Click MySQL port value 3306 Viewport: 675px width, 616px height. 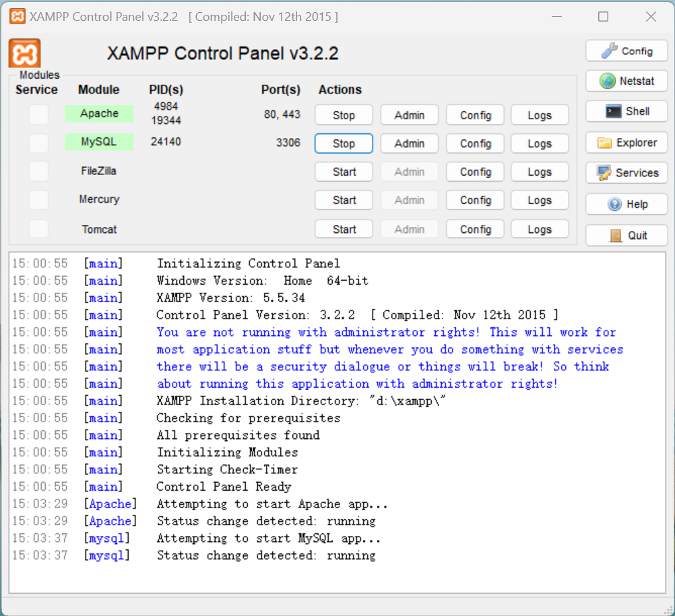click(x=288, y=142)
